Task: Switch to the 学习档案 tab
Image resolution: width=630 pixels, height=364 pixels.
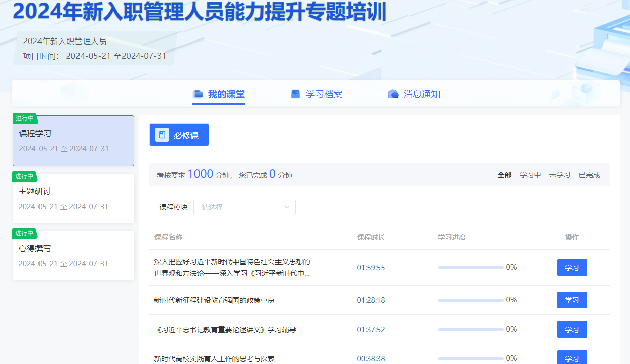Action: tap(324, 94)
